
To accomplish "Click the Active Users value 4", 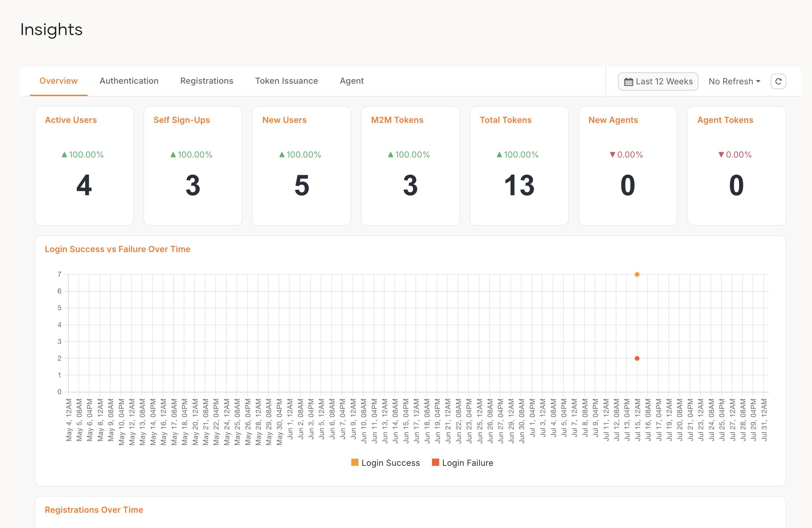I will tap(84, 186).
